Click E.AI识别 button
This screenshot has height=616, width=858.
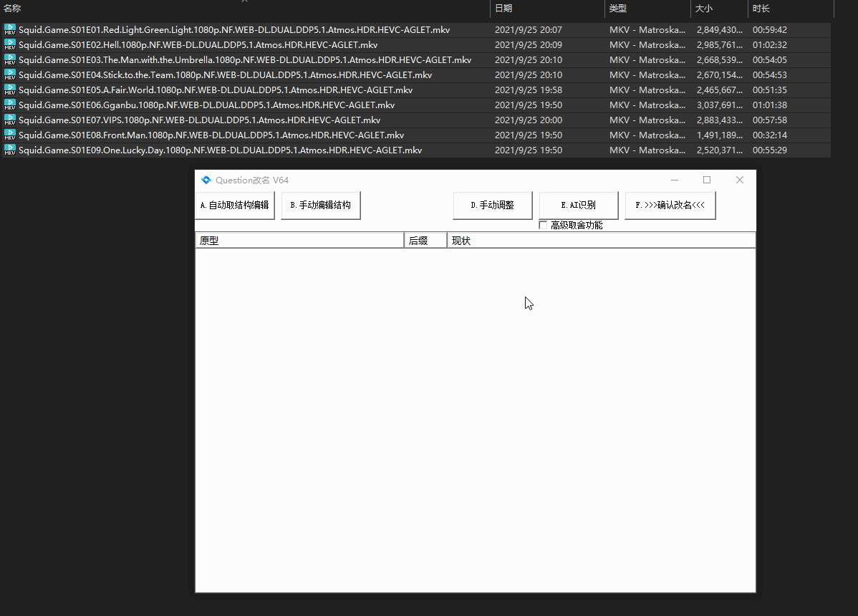point(579,205)
